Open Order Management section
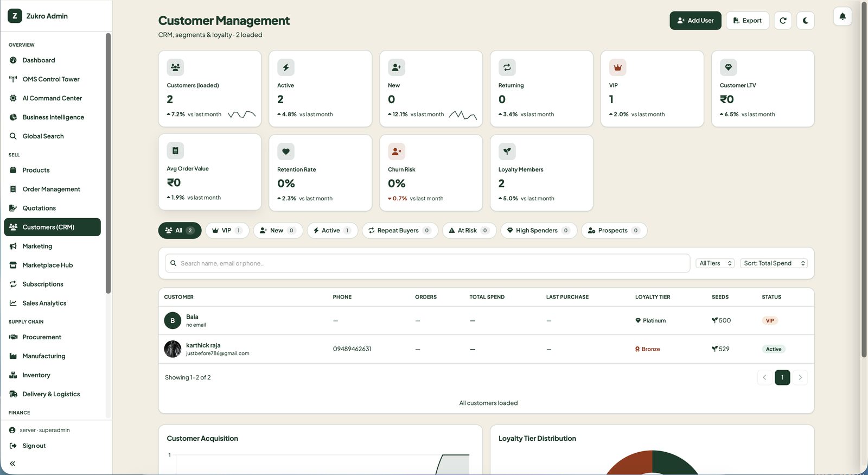Image resolution: width=868 pixels, height=475 pixels. [52, 189]
